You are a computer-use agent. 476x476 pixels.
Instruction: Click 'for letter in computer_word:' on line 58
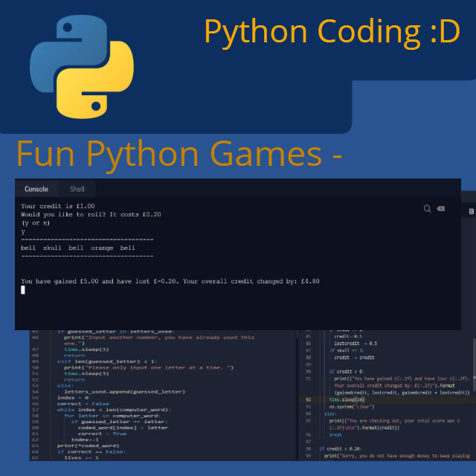[x=112, y=416]
